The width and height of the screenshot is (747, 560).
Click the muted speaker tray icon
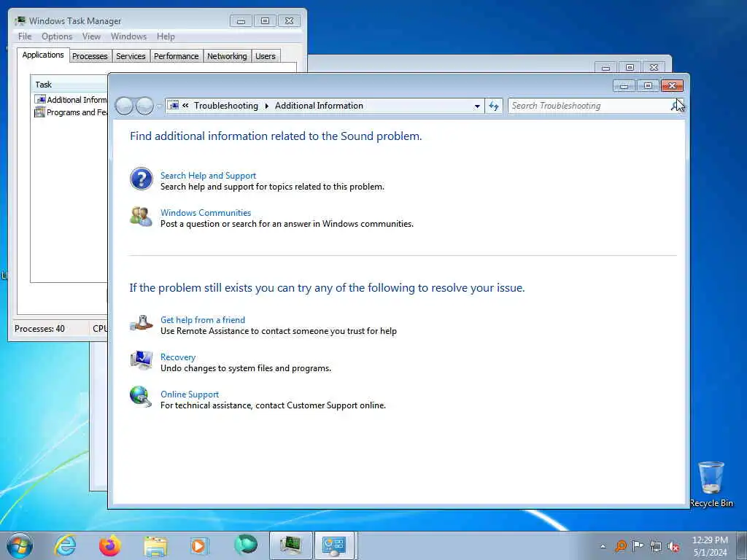click(x=673, y=546)
